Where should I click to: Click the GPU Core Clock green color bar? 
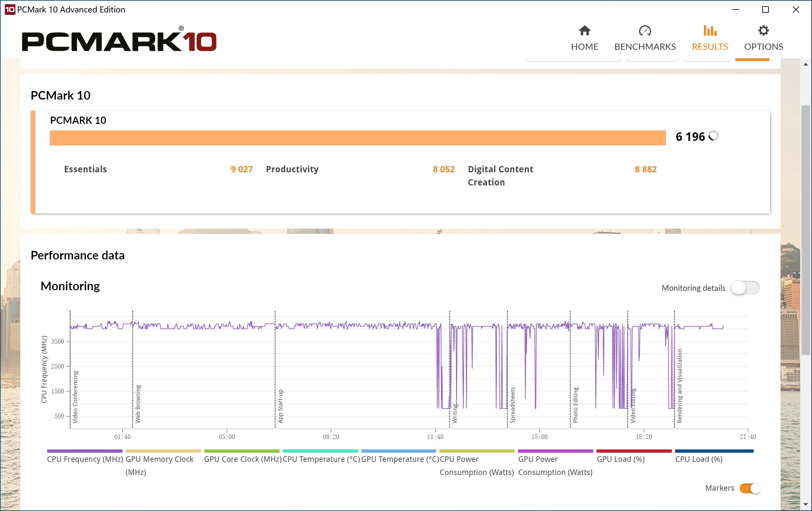coord(242,451)
